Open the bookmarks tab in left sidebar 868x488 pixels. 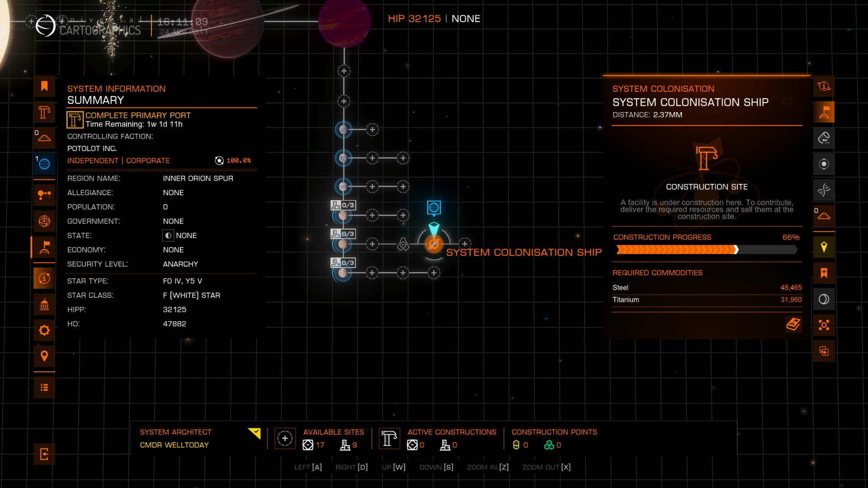click(x=44, y=86)
